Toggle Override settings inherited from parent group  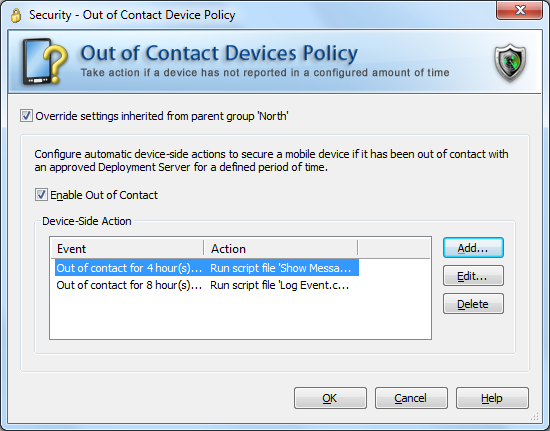tap(26, 116)
